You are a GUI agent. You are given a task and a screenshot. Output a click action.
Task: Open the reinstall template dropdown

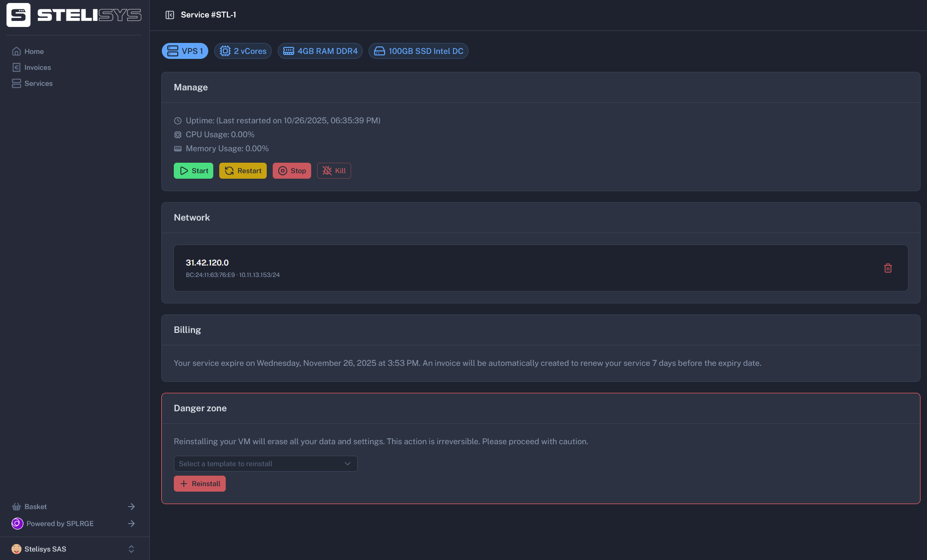pyautogui.click(x=265, y=464)
